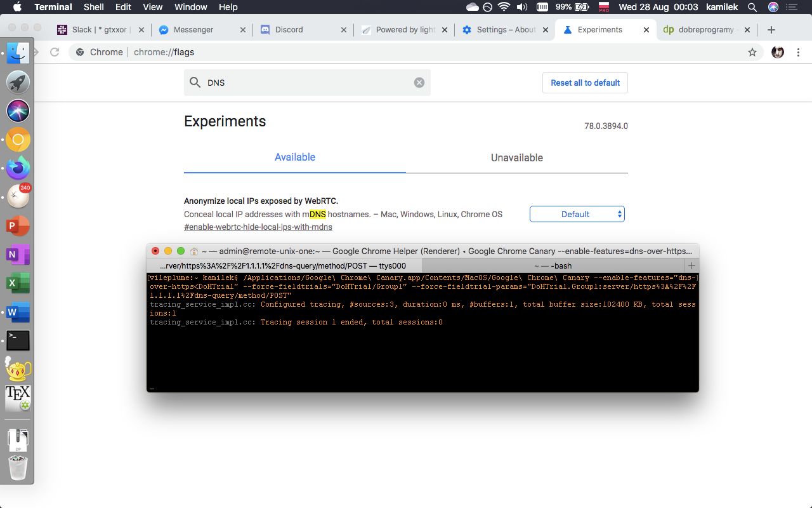Select the Available experiments tab
The width and height of the screenshot is (812, 508).
pos(294,157)
